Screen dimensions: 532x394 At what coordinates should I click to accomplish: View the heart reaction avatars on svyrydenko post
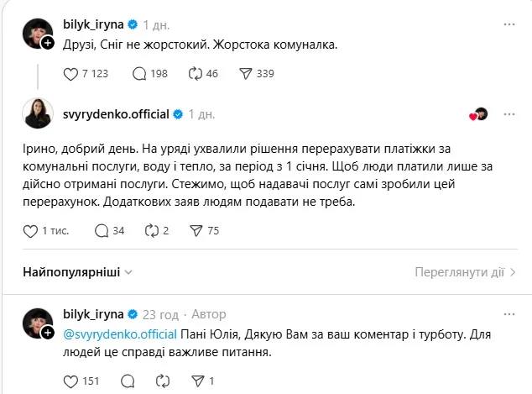[478, 114]
